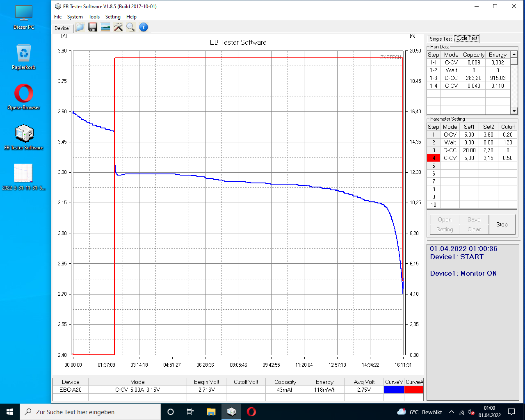The width and height of the screenshot is (525, 420).
Task: Switch to Single Test tab
Action: (441, 39)
